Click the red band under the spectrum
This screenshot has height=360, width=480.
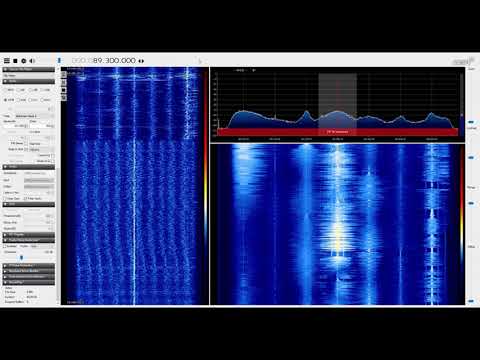pyautogui.click(x=337, y=132)
